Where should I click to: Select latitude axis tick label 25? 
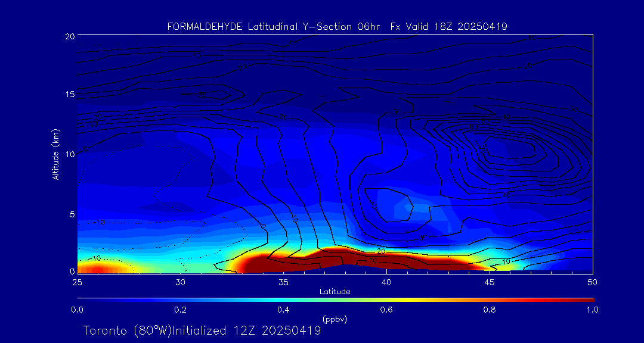coord(77,282)
